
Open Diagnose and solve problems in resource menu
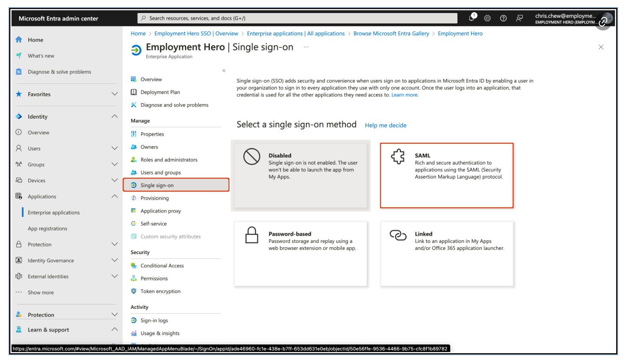(x=175, y=105)
